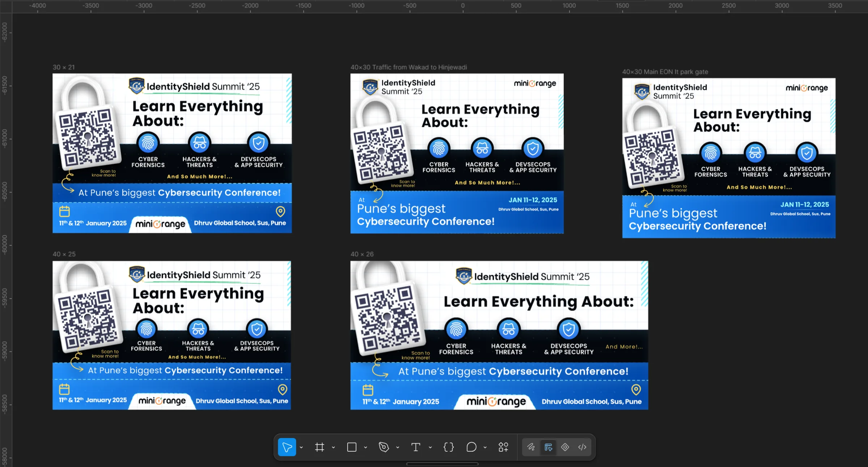The image size is (868, 467).
Task: Expand Frame tool options chevron
Action: [333, 447]
